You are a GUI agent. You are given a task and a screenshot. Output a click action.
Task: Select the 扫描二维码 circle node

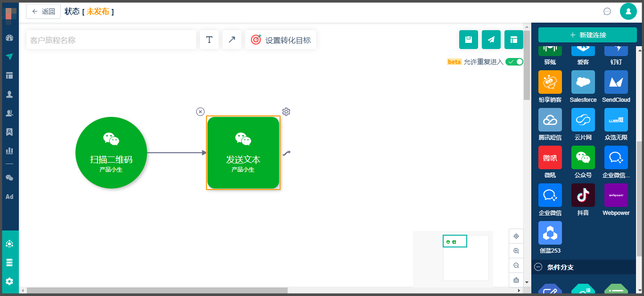pos(111,153)
